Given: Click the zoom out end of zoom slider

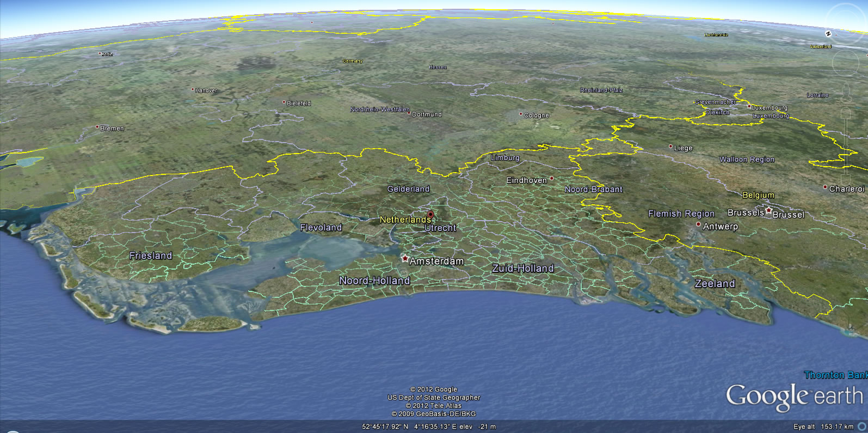Looking at the screenshot, I should coord(845,180).
